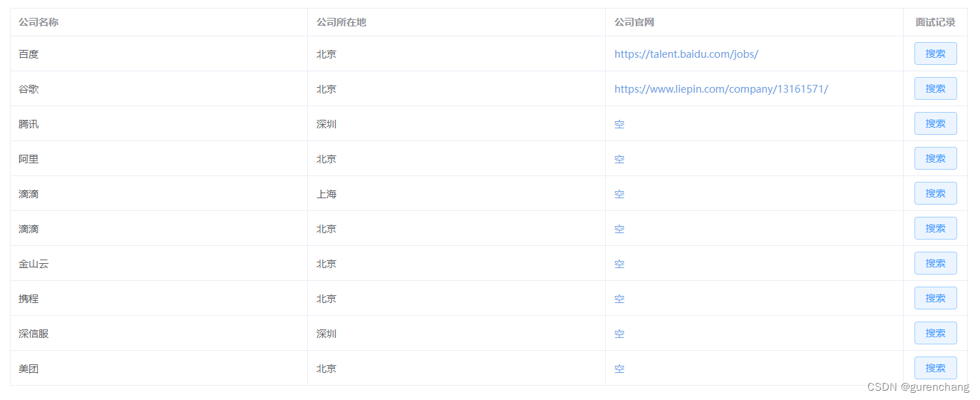This screenshot has width=980, height=400.
Task: Search interview records for 腾讯
Action: tap(935, 123)
